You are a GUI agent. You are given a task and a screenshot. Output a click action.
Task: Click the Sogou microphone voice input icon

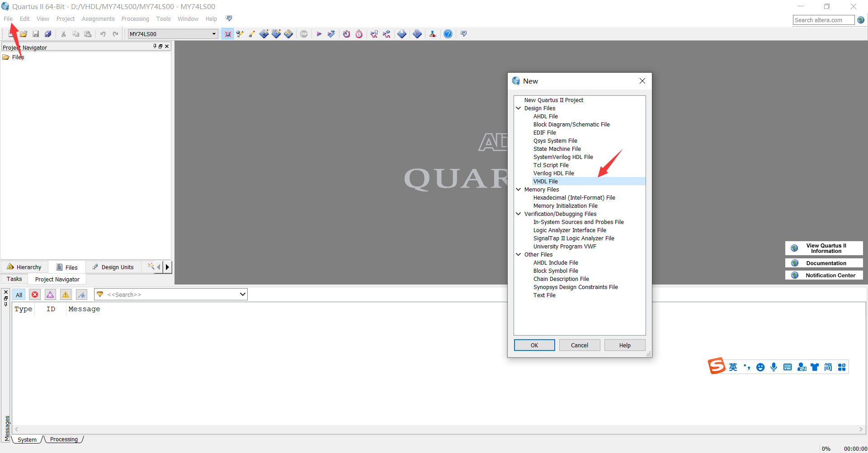774,367
